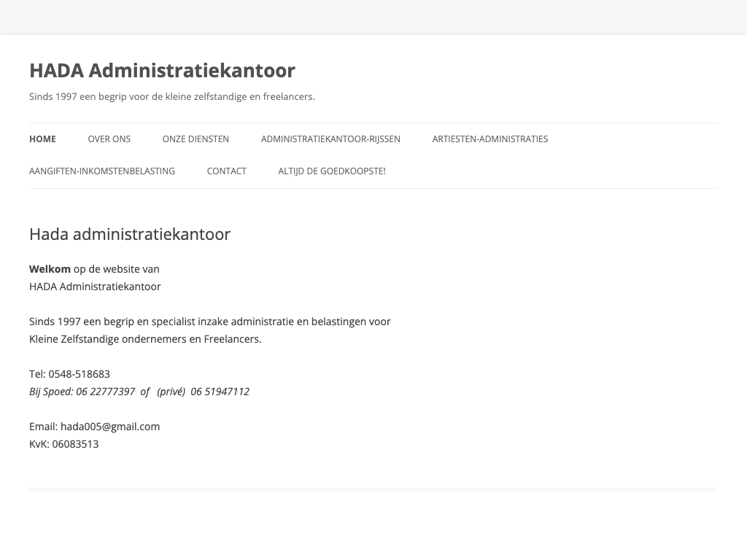The height and width of the screenshot is (560, 747).
Task: Open ONZE DIENSTEN in the navigation
Action: [x=196, y=139]
